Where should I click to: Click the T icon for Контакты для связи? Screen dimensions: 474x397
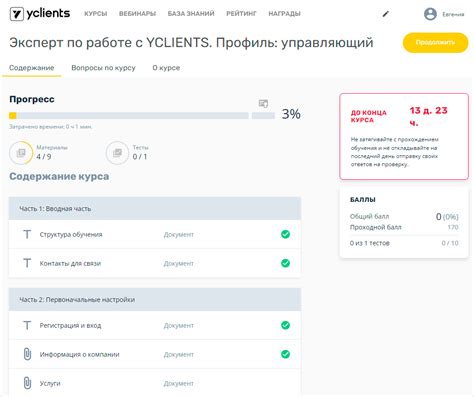(27, 263)
